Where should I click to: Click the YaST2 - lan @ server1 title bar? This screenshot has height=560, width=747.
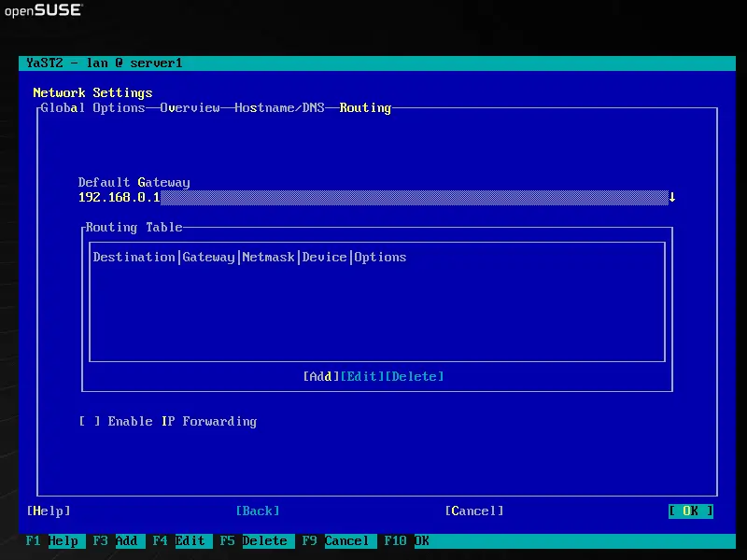click(x=377, y=63)
